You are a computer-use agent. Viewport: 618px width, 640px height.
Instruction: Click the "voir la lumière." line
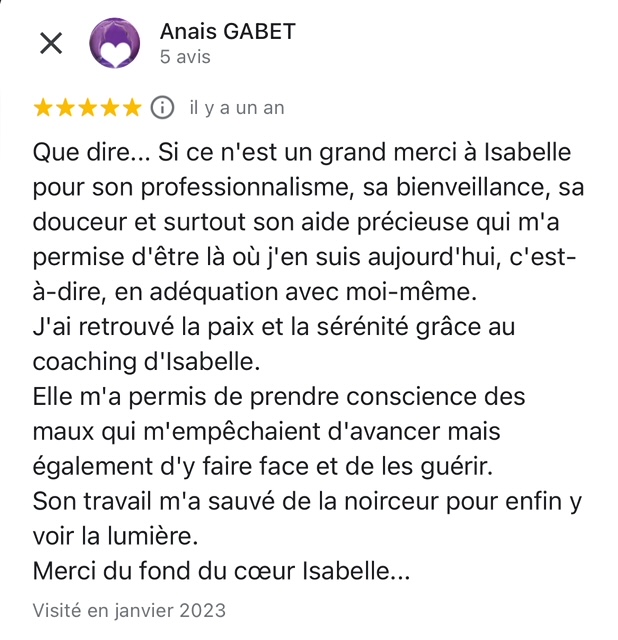coord(116,535)
